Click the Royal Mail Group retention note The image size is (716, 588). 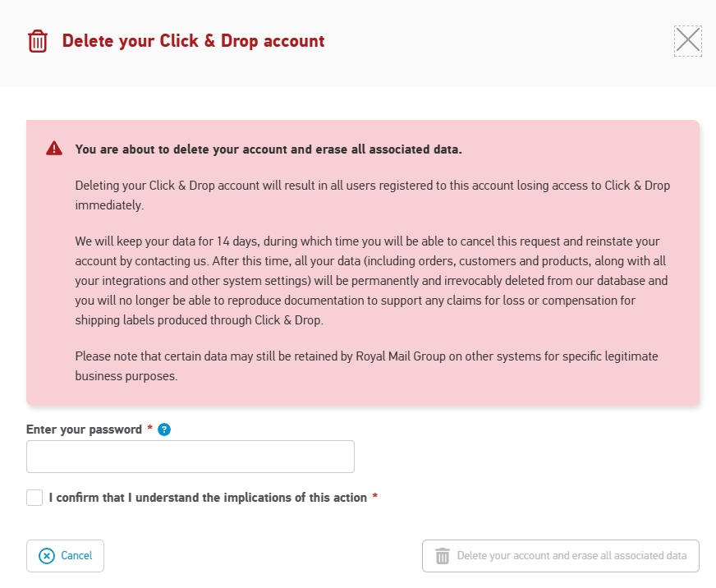pyautogui.click(x=366, y=366)
